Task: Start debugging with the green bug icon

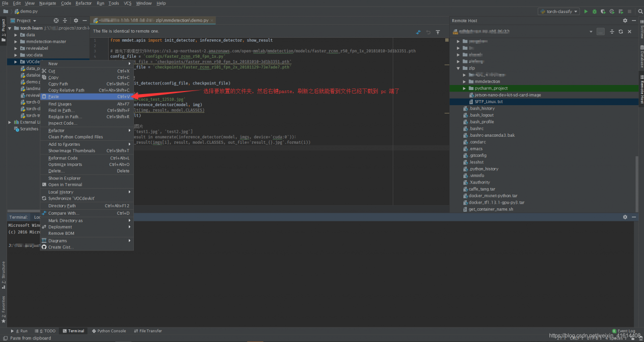Action: click(594, 12)
